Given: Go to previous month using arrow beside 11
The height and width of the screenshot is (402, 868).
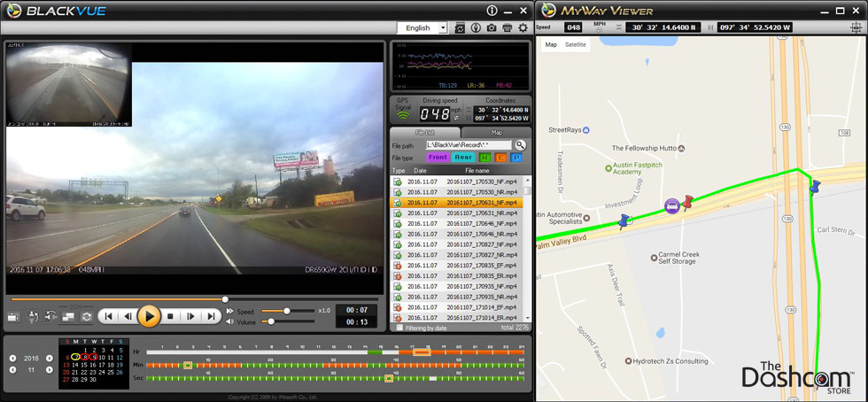Looking at the screenshot, I should 12,370.
